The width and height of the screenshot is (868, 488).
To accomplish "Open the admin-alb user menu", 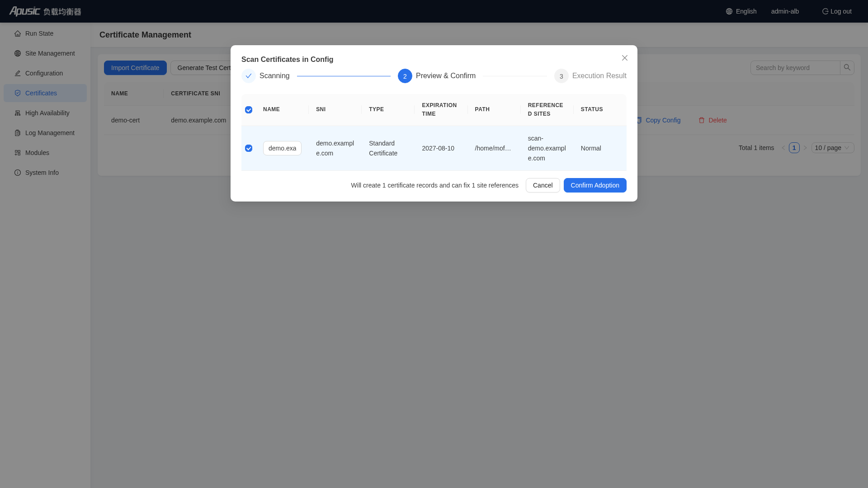I will [x=785, y=11].
